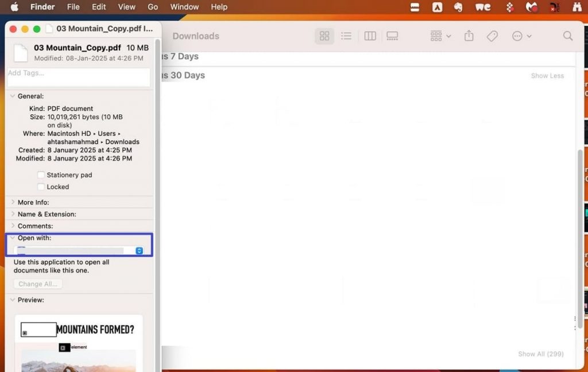Click Show Less for 30 Days group
588x372 pixels.
click(x=547, y=75)
